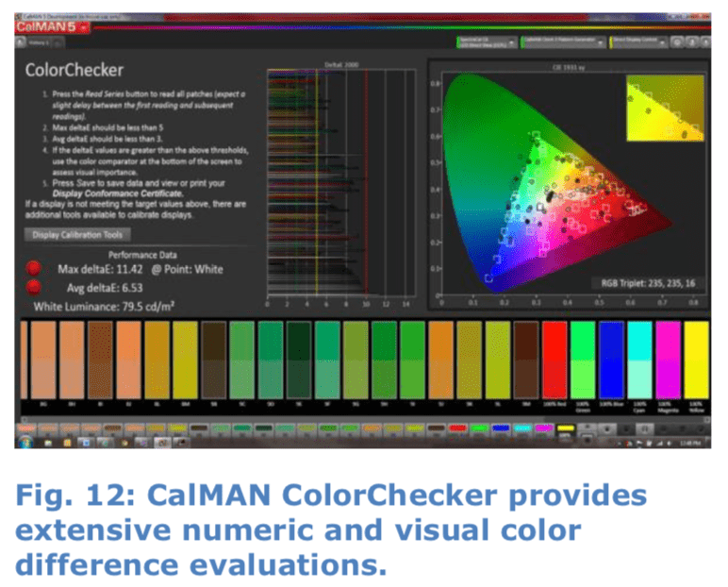This screenshot has height=587, width=728.
Task: Choose the small cyan patch button in bottom strip
Action: click(x=522, y=428)
